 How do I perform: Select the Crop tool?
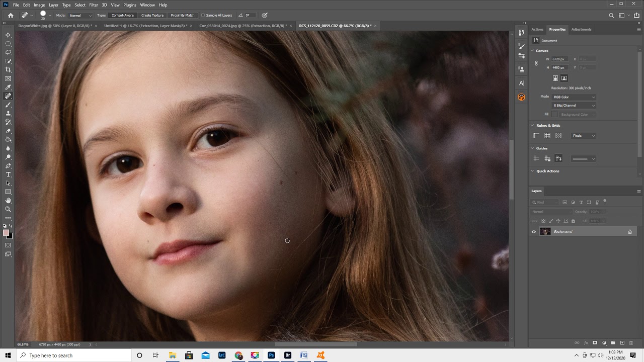point(8,70)
